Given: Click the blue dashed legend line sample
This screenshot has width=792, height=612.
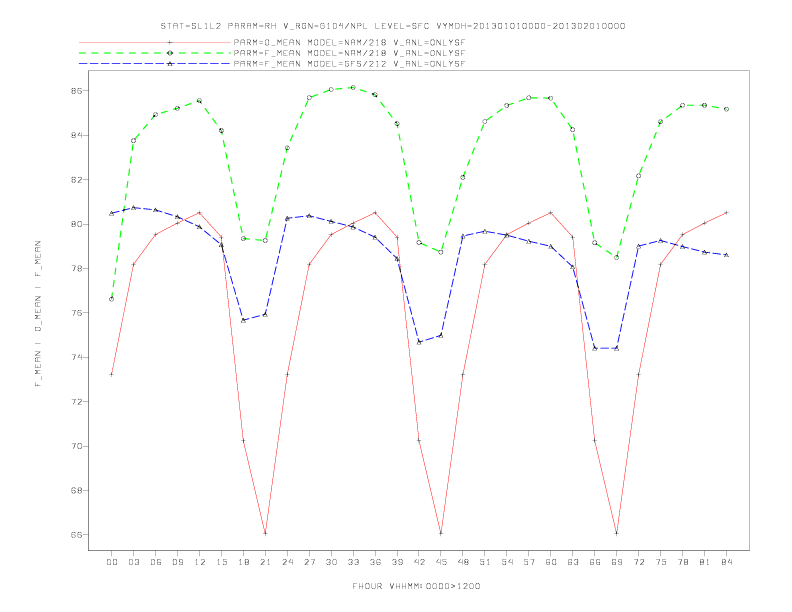Looking at the screenshot, I should coord(155,64).
